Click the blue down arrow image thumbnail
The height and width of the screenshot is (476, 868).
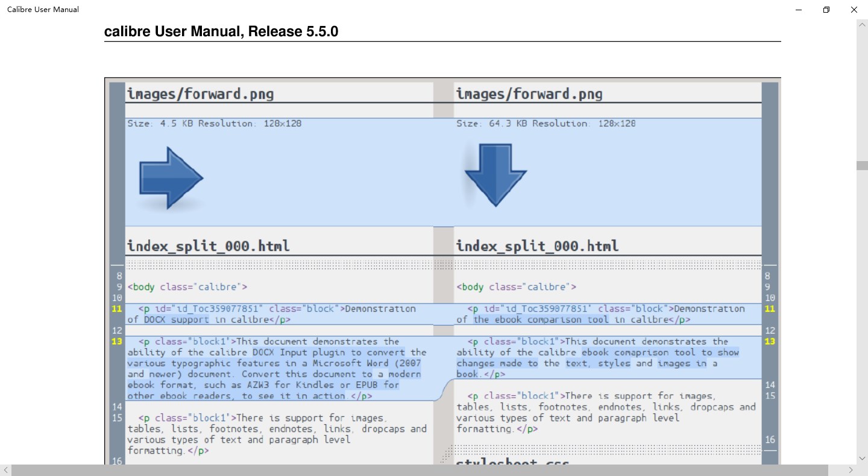point(495,175)
